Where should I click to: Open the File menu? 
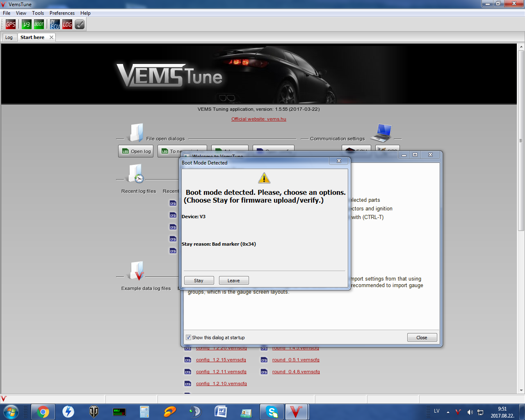(7, 13)
